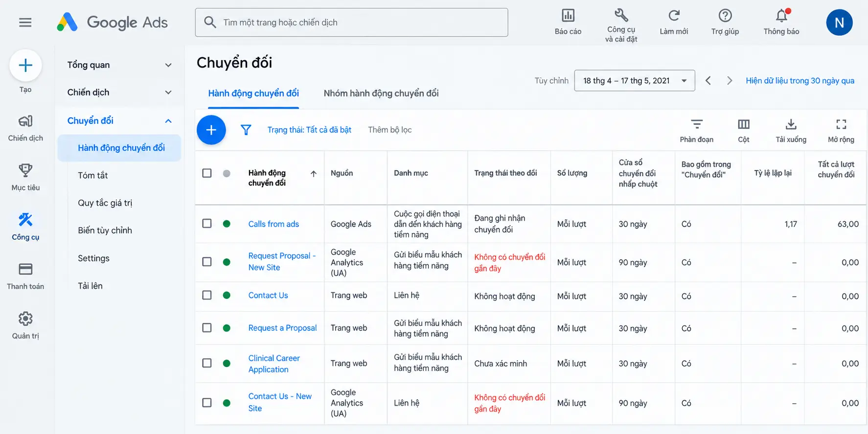868x434 pixels.
Task: Check the Clinical Career Application checkbox
Action: click(207, 363)
